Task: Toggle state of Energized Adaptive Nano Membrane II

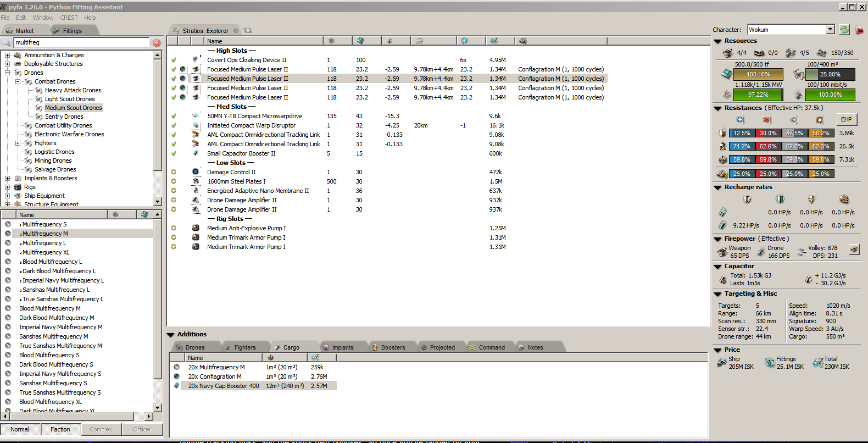Action: (x=174, y=191)
